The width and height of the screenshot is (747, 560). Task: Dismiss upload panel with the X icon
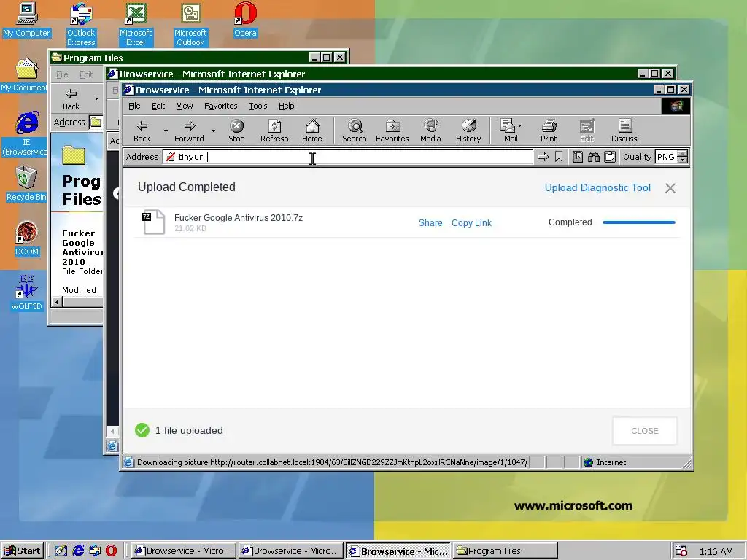pos(670,188)
